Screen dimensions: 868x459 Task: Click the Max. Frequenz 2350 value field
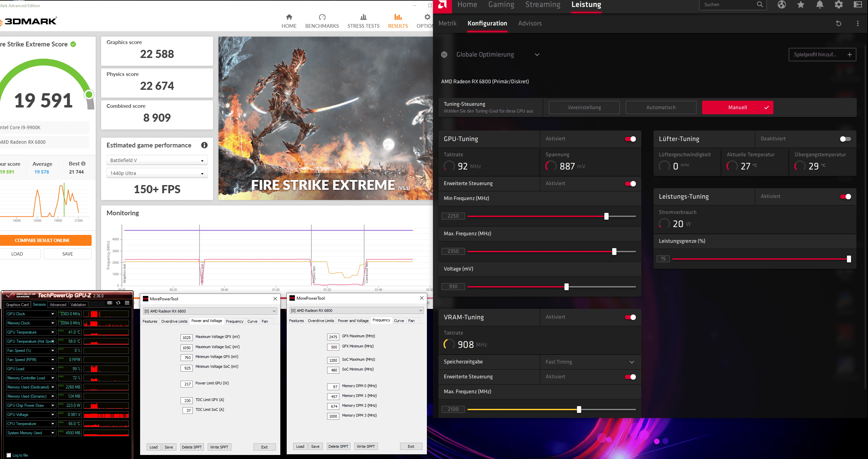(x=453, y=251)
